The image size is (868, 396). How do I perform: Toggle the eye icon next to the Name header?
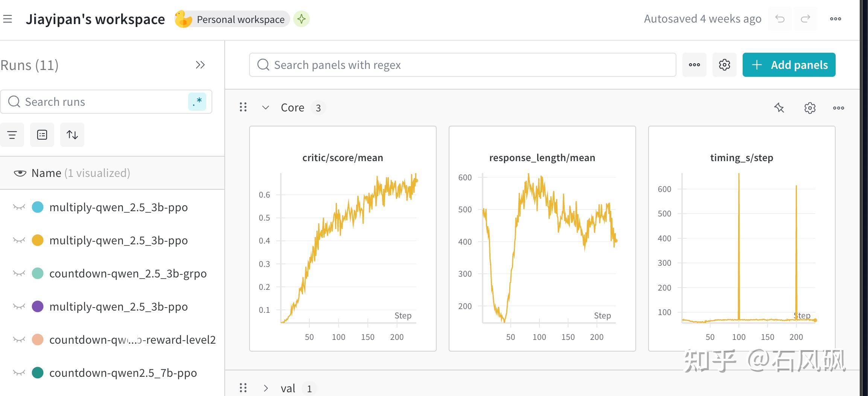[20, 173]
